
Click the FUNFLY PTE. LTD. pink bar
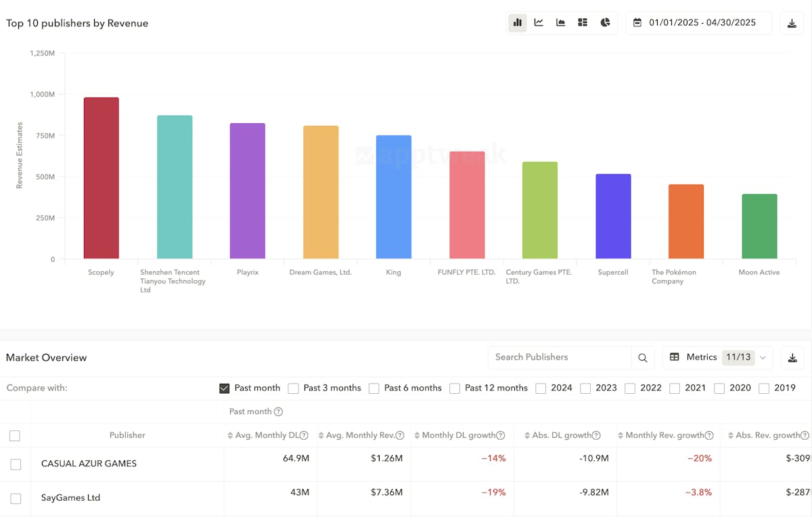467,205
